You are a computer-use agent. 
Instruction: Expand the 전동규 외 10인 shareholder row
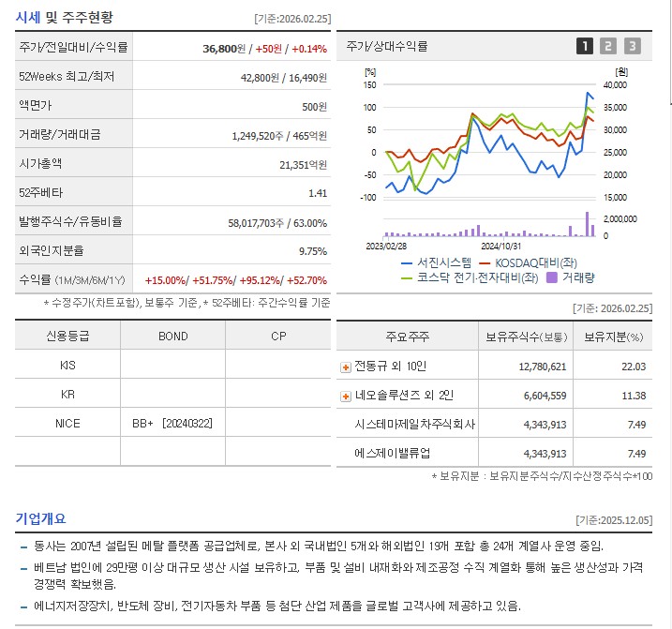click(x=346, y=367)
